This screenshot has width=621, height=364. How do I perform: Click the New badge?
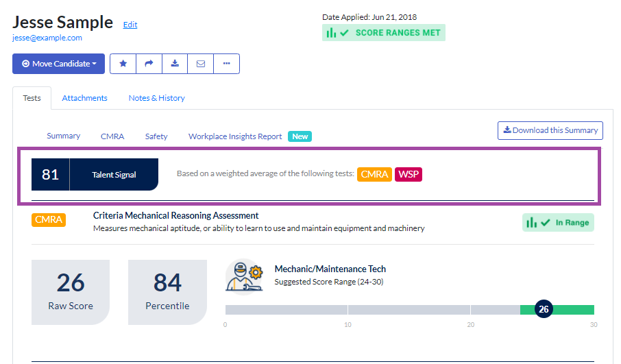[x=300, y=136]
